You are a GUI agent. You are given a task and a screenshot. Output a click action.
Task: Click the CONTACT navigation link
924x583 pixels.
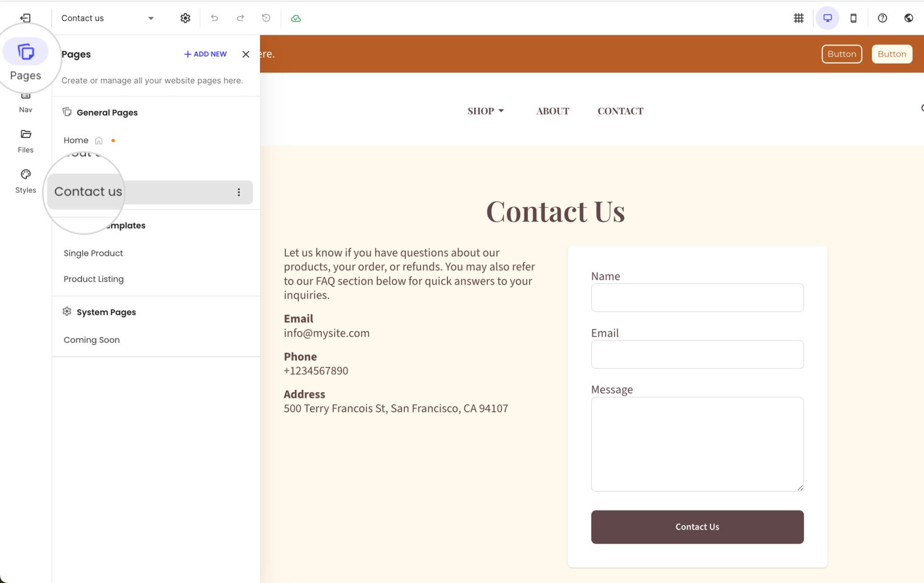[x=620, y=111]
